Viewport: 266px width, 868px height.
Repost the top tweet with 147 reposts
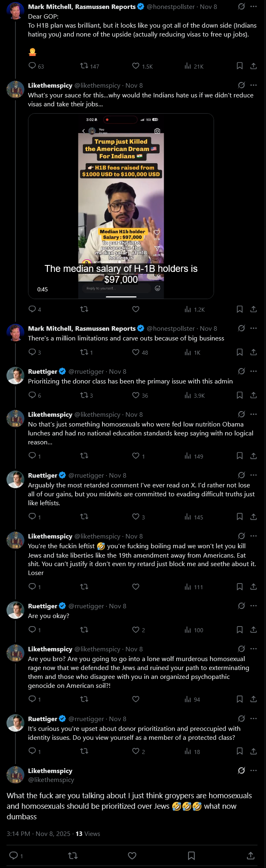(x=89, y=66)
